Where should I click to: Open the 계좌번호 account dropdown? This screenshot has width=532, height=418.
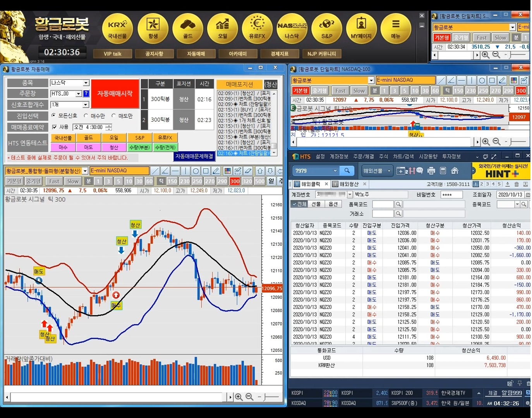pos(350,194)
